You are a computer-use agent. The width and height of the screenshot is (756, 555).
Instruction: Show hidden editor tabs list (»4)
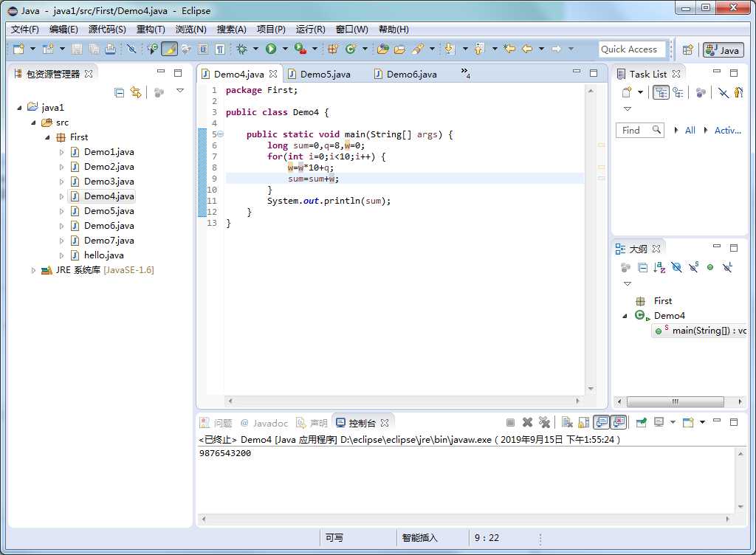pyautogui.click(x=465, y=73)
